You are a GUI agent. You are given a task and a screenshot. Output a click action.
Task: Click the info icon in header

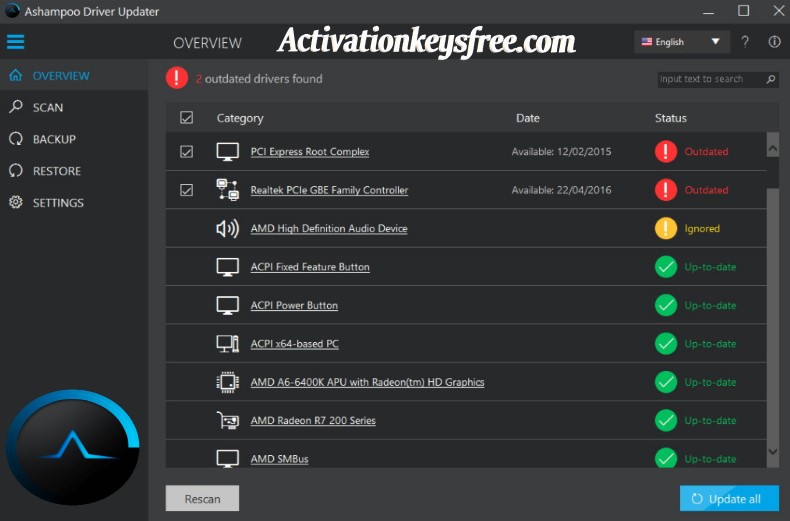tap(774, 42)
